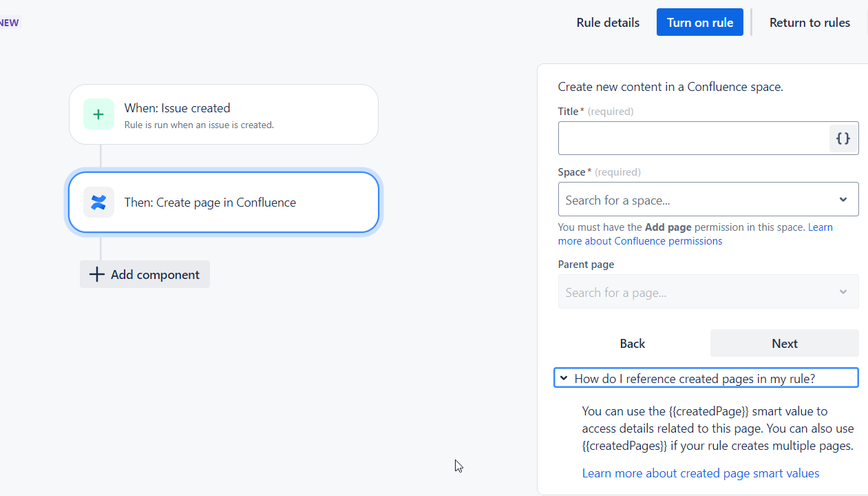Select Create page in Confluence step
This screenshot has height=496, width=868.
224,203
